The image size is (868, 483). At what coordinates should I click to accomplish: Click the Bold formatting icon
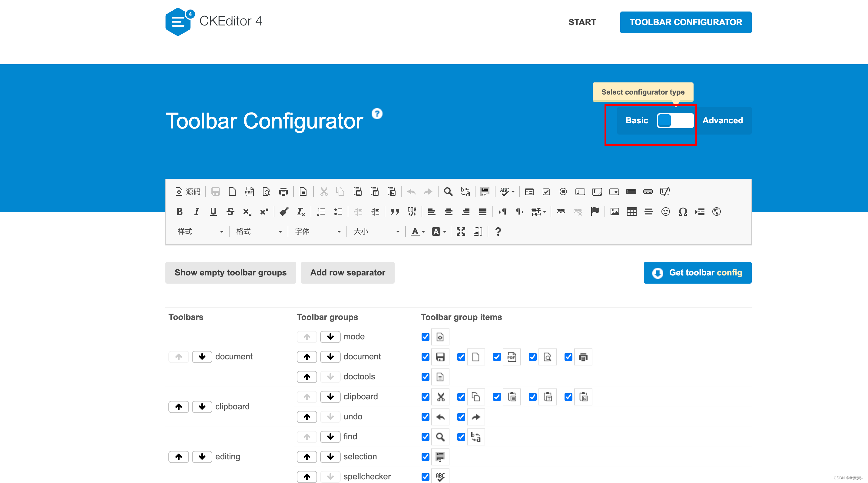pos(179,212)
